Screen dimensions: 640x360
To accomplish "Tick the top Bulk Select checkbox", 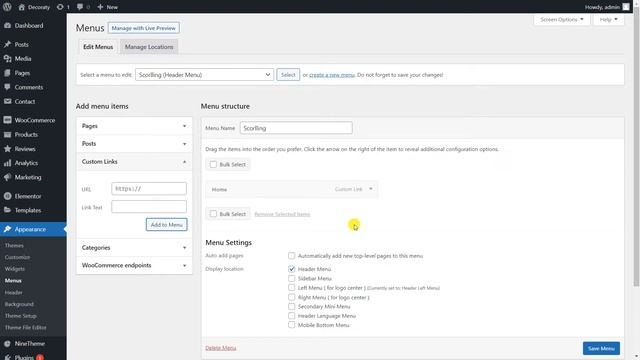I will pyautogui.click(x=213, y=164).
